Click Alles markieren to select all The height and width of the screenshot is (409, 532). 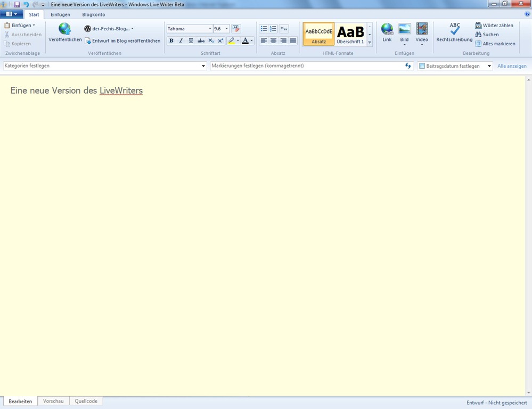click(x=495, y=44)
